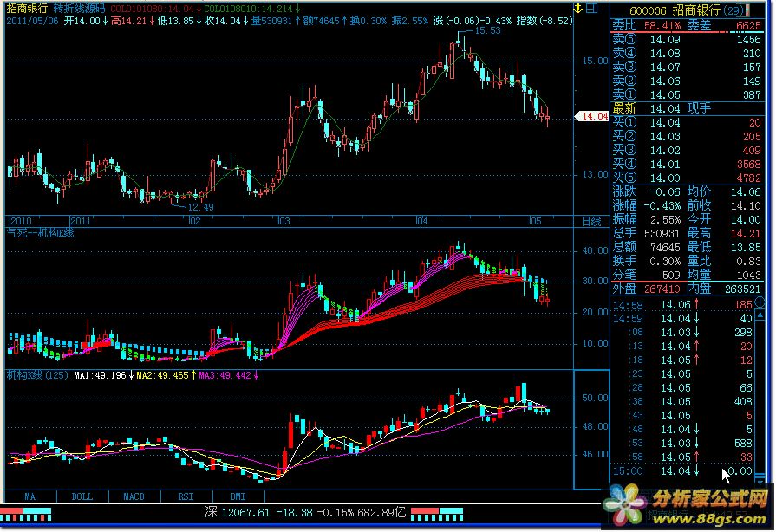Click the 14:59 trade row with 40
This screenshot has height=532, width=776.
pos(683,318)
